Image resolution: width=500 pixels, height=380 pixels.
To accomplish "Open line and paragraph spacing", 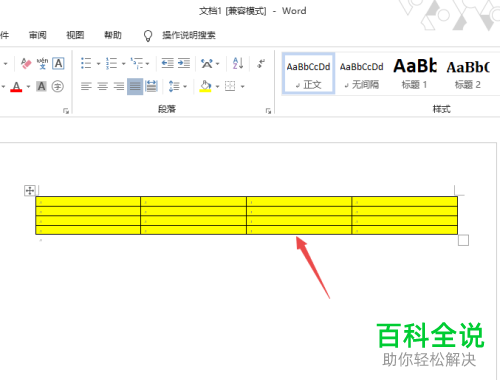I will [x=174, y=87].
